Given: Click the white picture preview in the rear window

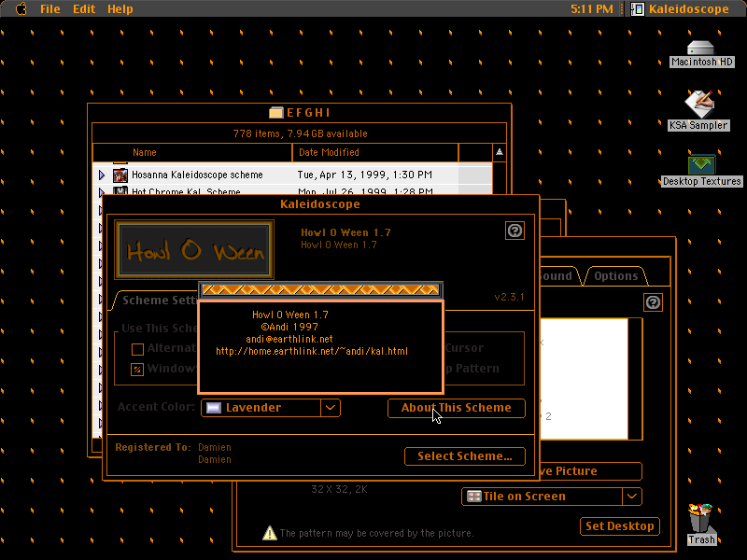Looking at the screenshot, I should 585,379.
